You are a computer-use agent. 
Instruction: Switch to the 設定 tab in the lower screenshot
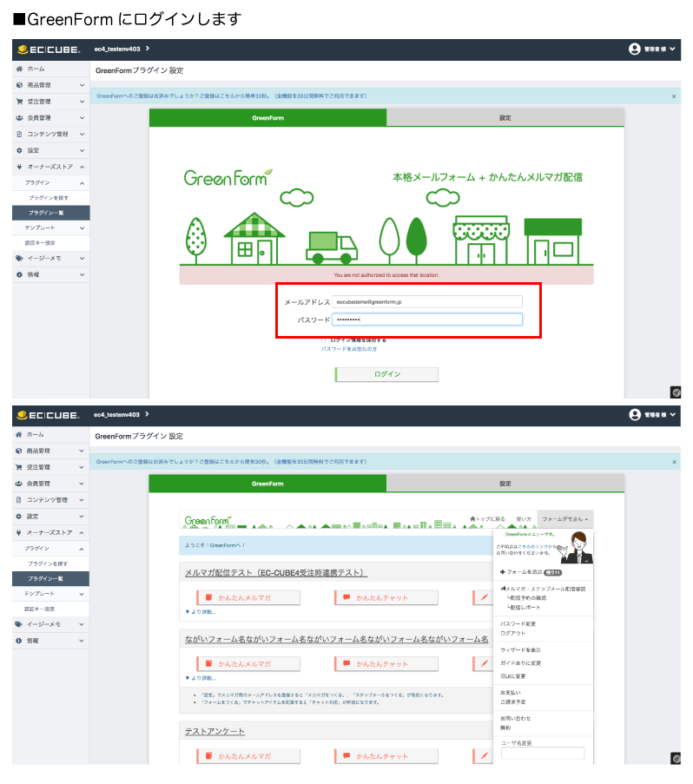505,484
